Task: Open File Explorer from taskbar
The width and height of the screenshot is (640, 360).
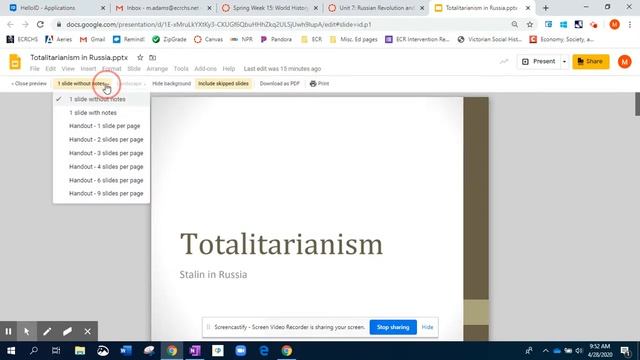Action: [80, 351]
